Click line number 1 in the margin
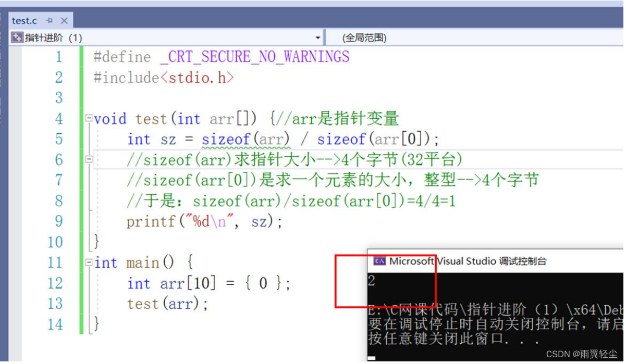Screen dimensions: 626x364 (58, 57)
